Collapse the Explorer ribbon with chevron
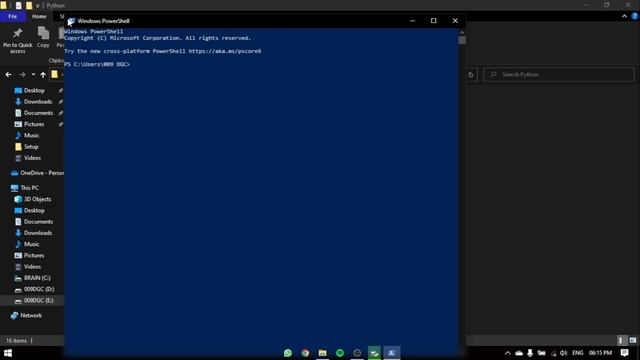This screenshot has height=360, width=640. [624, 16]
